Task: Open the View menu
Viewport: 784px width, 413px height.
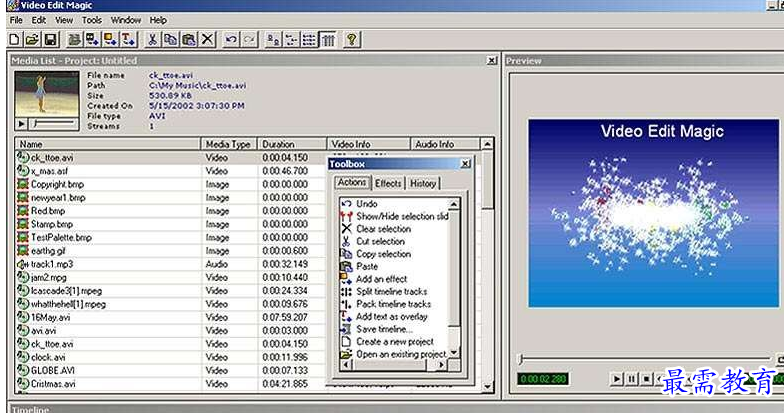Action: (64, 20)
